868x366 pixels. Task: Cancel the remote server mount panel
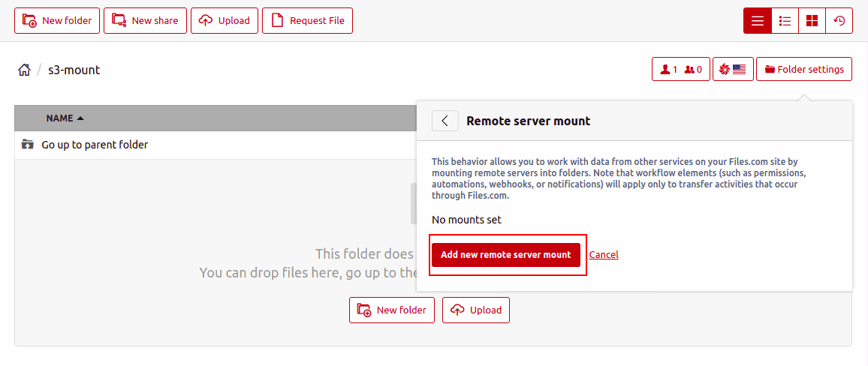[604, 255]
